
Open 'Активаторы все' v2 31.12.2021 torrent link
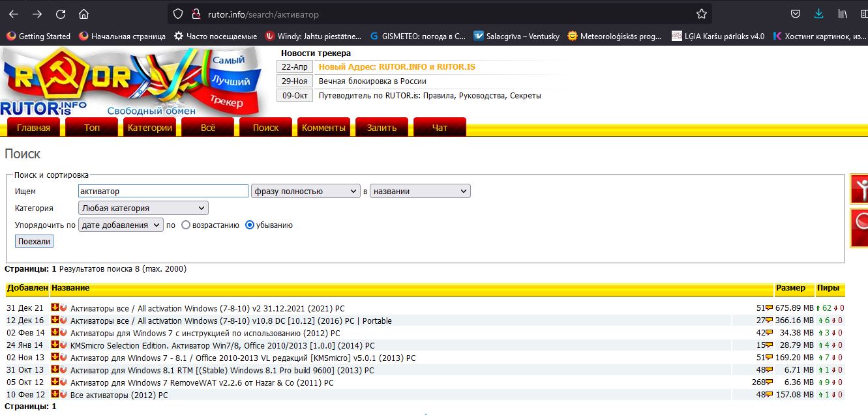tap(207, 308)
